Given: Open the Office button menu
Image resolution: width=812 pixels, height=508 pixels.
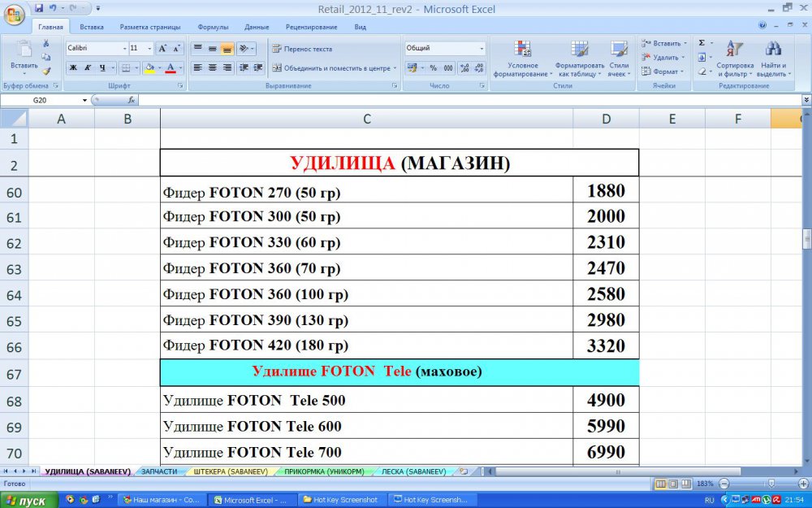Looking at the screenshot, I should (x=14, y=15).
